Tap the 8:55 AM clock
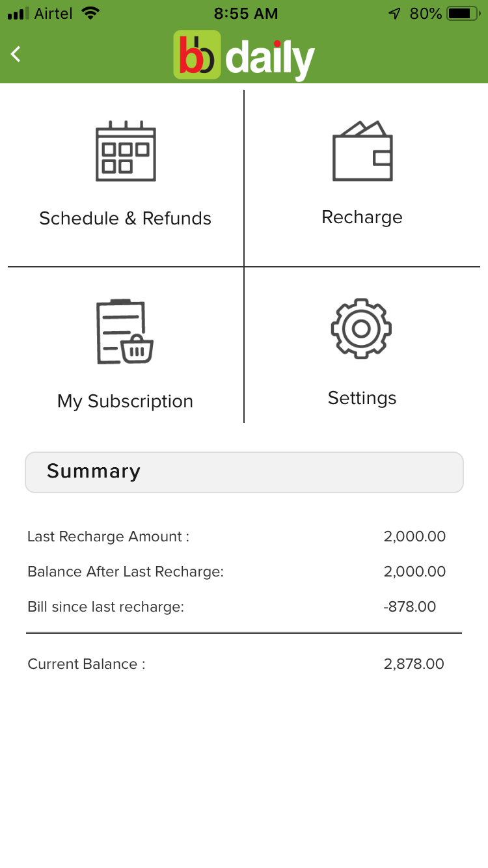 pos(245,13)
